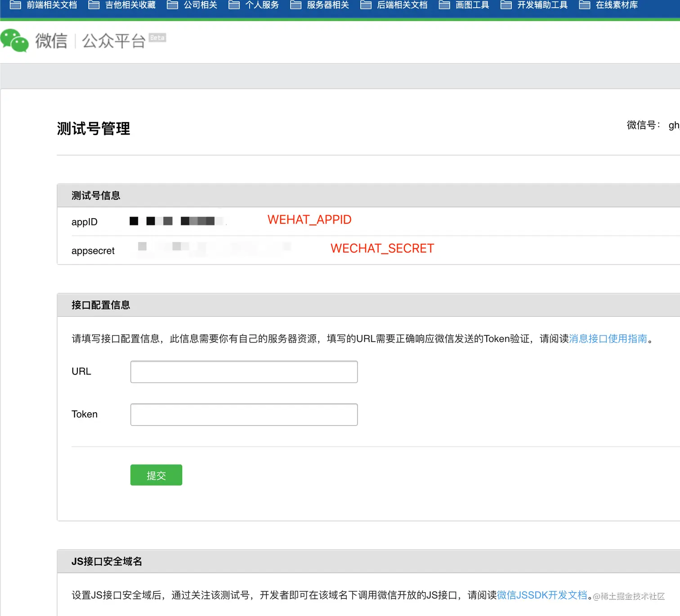Open the 消息接口使用指南 link
680x616 pixels.
point(608,338)
